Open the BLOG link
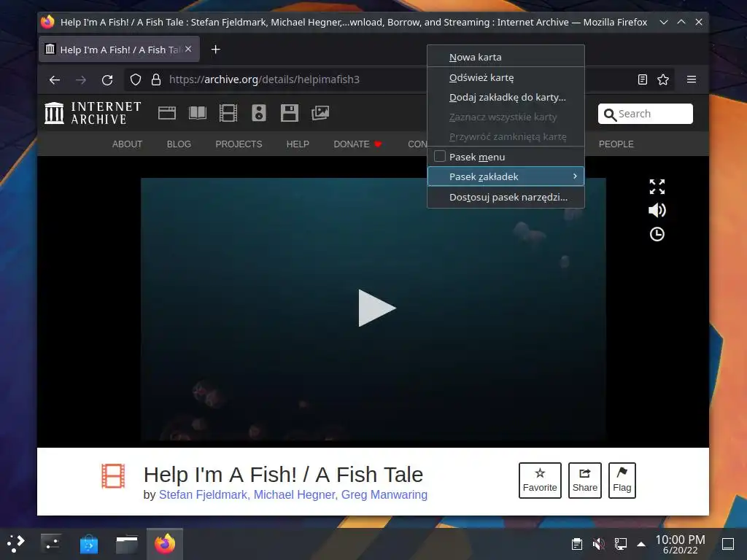The height and width of the screenshot is (560, 747). pos(179,144)
